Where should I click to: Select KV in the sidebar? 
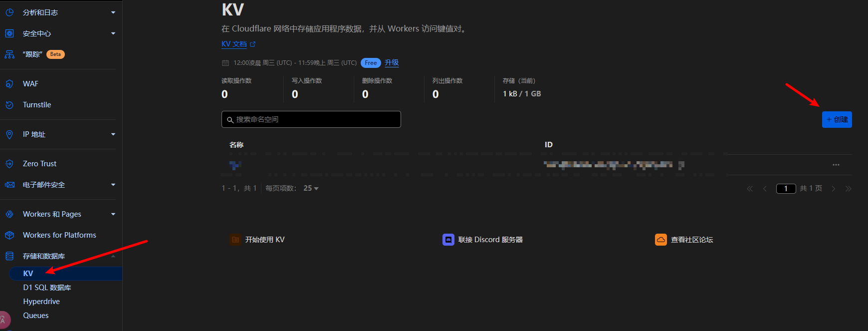[x=65, y=274]
